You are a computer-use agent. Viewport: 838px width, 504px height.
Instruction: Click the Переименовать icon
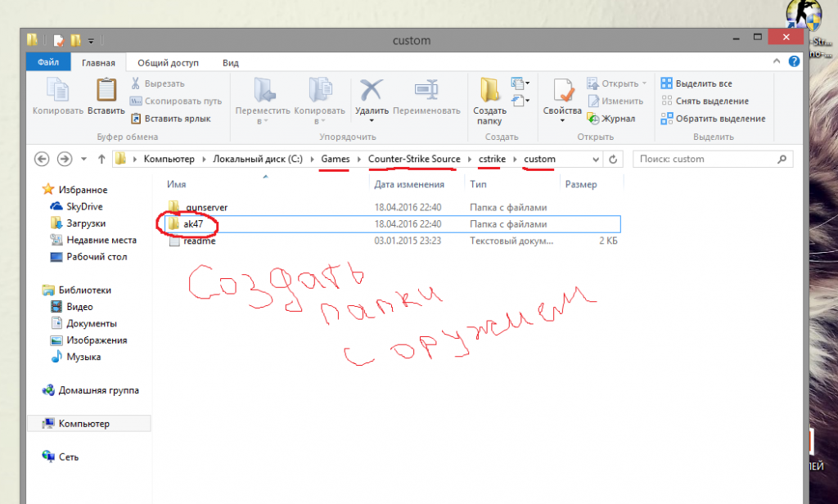coord(426,90)
